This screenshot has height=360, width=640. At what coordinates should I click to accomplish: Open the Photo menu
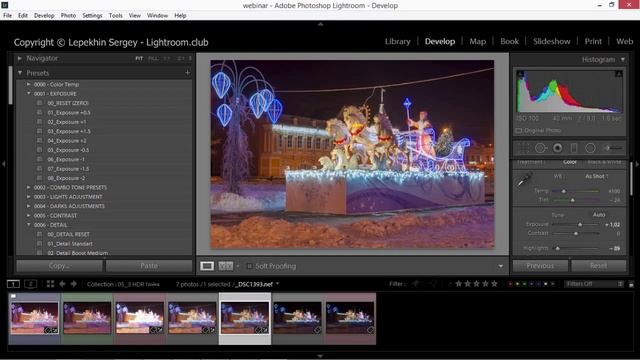tap(68, 16)
